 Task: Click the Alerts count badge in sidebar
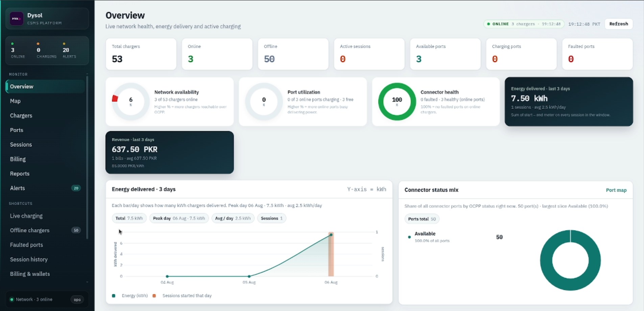click(x=76, y=188)
